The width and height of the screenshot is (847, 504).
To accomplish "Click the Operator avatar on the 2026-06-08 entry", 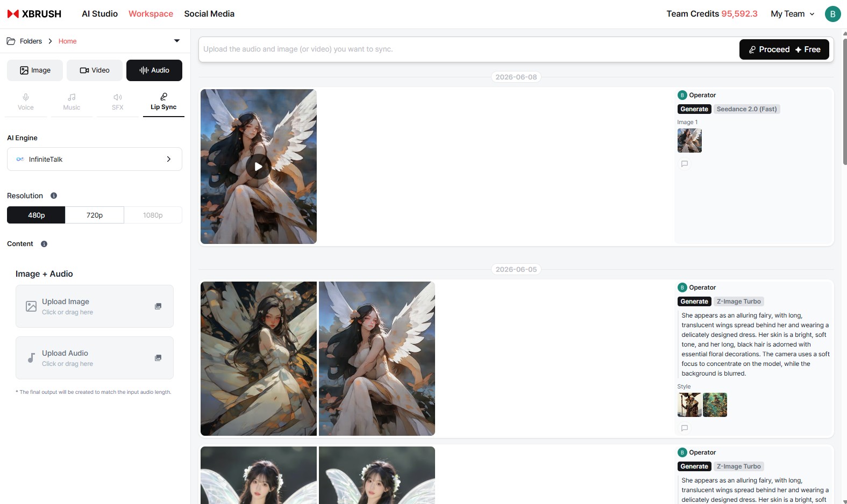I will [682, 95].
